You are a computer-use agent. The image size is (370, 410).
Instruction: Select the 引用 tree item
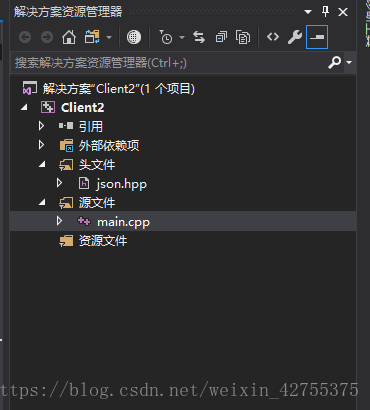pos(91,127)
